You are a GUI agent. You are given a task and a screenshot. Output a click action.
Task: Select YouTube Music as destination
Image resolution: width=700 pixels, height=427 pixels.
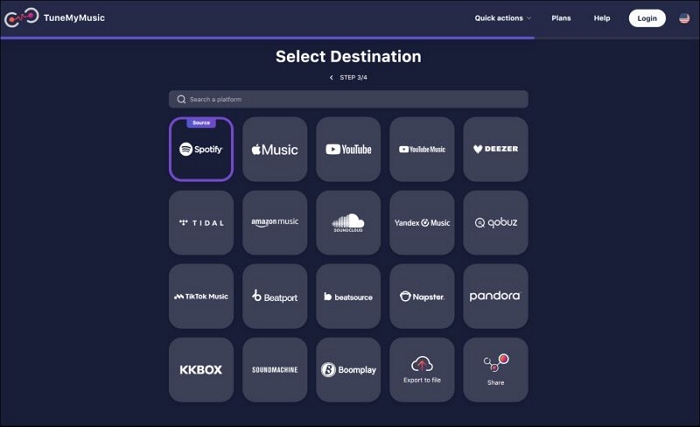click(422, 149)
